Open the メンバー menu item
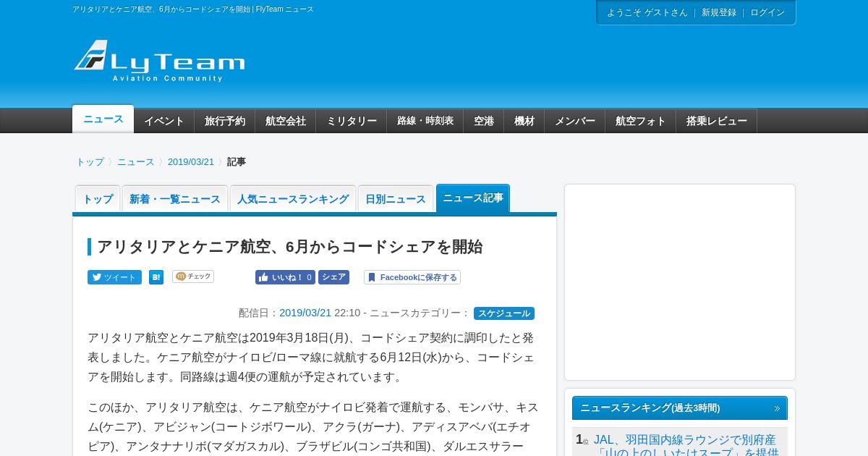 [575, 121]
